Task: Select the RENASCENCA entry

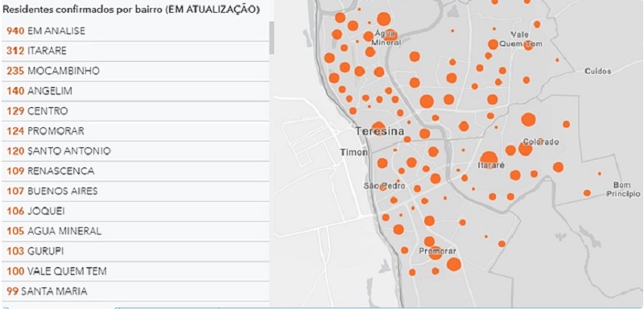Action: 135,171
